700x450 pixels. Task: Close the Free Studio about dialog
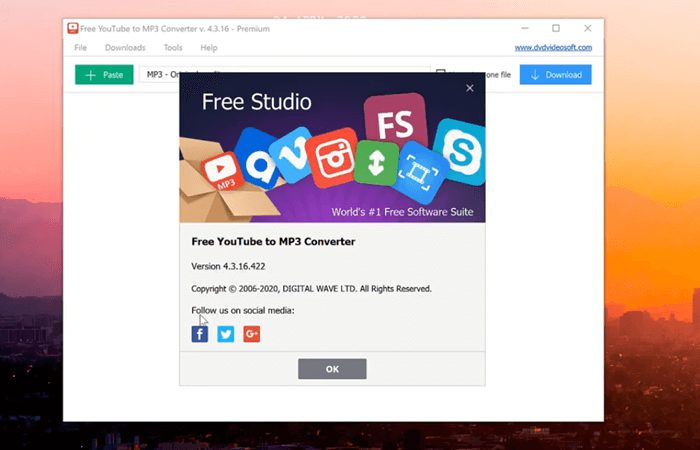click(x=470, y=88)
